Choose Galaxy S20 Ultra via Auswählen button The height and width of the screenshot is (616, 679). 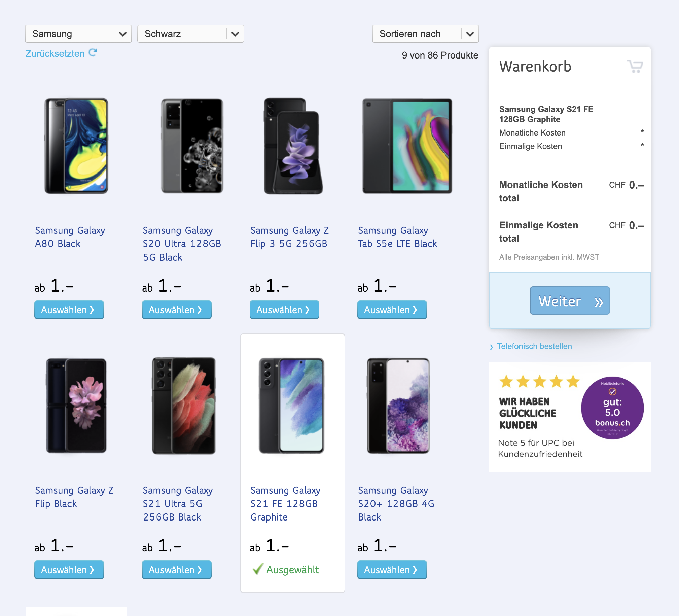click(x=177, y=310)
